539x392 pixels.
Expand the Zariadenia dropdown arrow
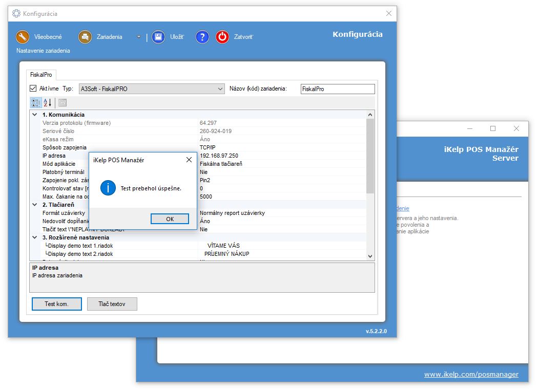point(138,37)
